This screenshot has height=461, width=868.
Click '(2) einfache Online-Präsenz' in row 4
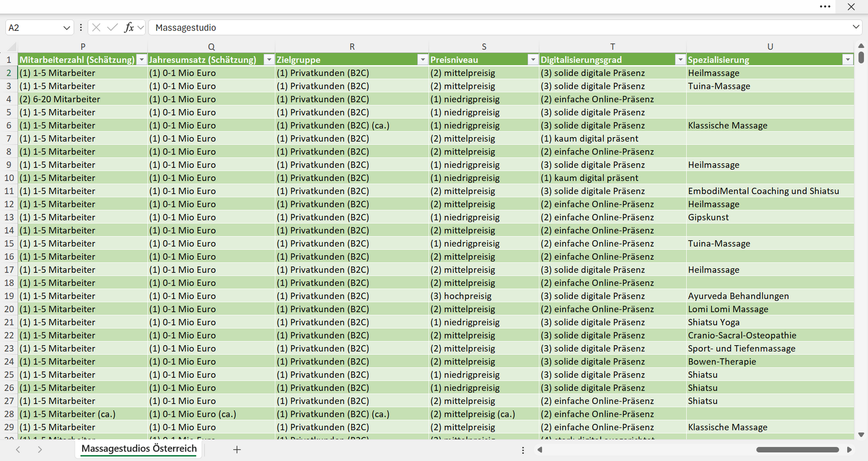click(612, 99)
